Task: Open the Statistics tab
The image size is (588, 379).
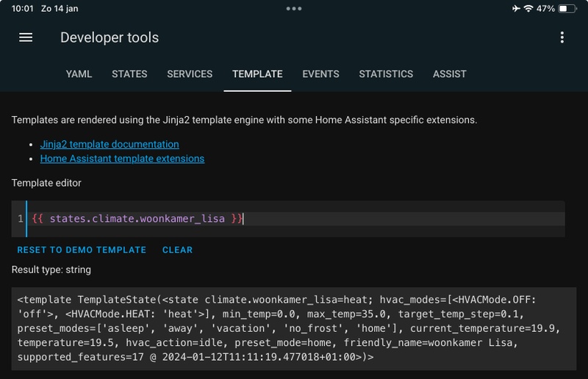Action: tap(386, 74)
